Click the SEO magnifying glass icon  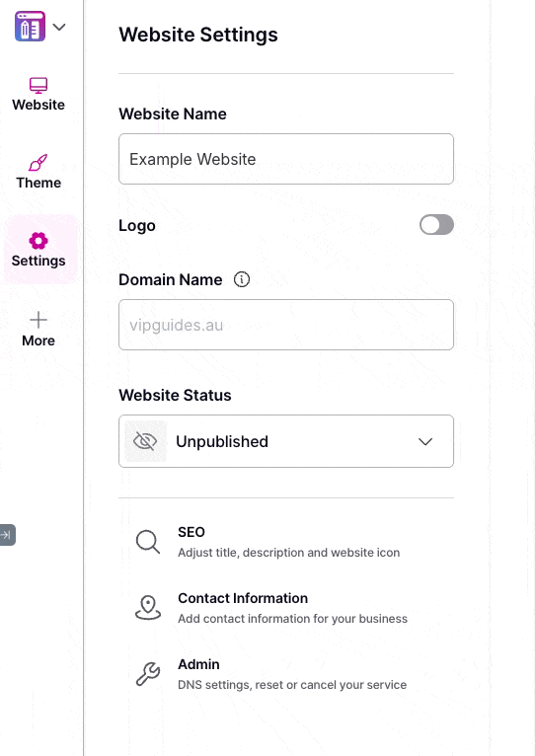tap(148, 542)
